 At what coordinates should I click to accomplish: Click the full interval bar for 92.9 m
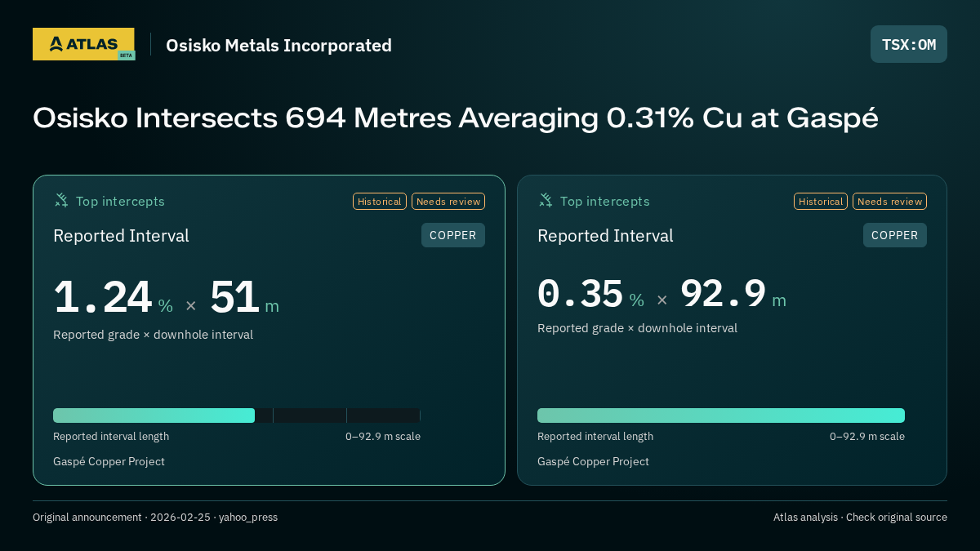721,415
